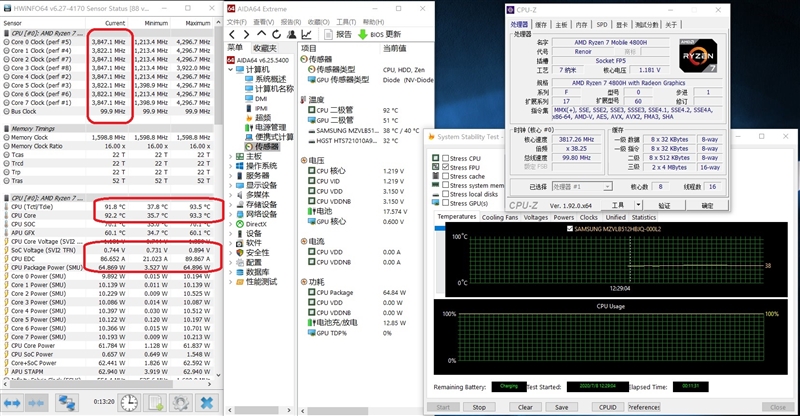Enable the Stress cache checkbox
Viewport: 800px width, 416px height.
coord(445,176)
